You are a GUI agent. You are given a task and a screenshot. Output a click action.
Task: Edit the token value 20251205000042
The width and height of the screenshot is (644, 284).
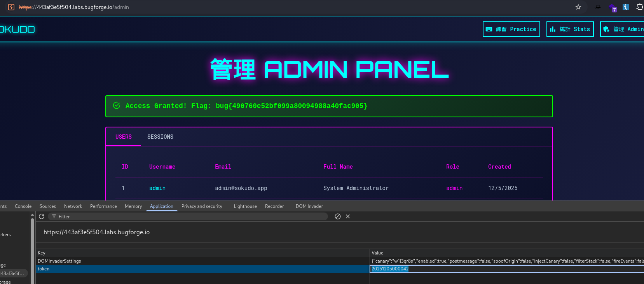tap(507, 269)
